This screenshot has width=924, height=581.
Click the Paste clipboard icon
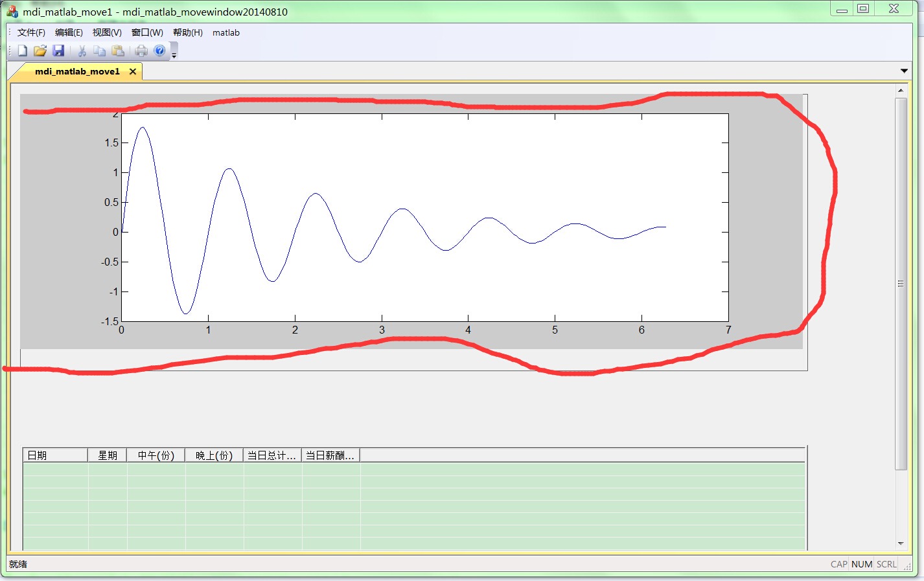pos(117,51)
